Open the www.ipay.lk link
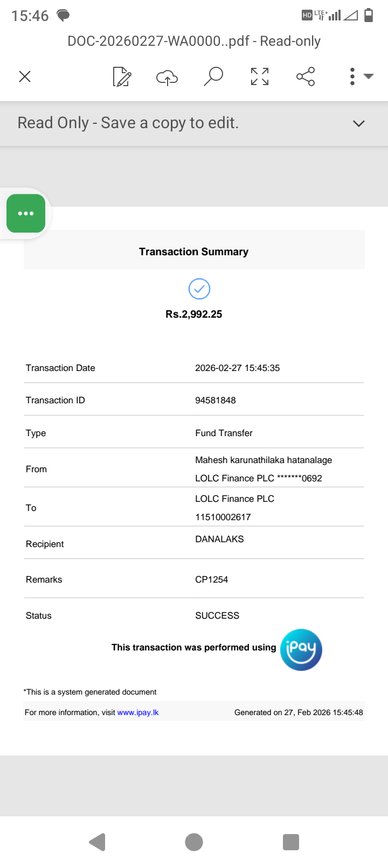This screenshot has width=388, height=868. pyautogui.click(x=138, y=712)
